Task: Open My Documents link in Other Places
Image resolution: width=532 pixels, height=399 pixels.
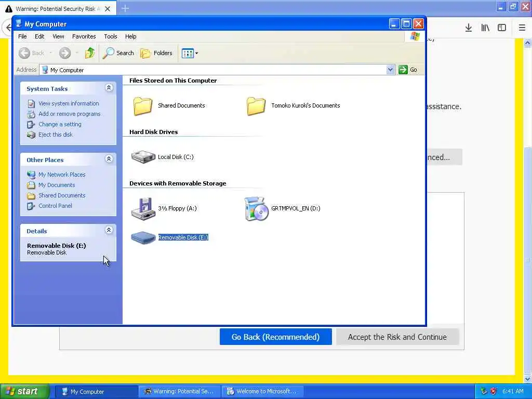Action: click(57, 185)
